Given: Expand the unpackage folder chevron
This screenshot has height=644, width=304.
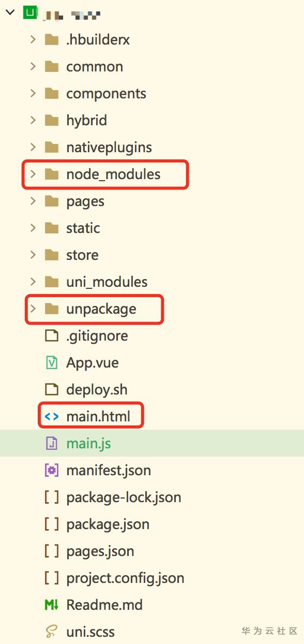Looking at the screenshot, I should click(33, 309).
